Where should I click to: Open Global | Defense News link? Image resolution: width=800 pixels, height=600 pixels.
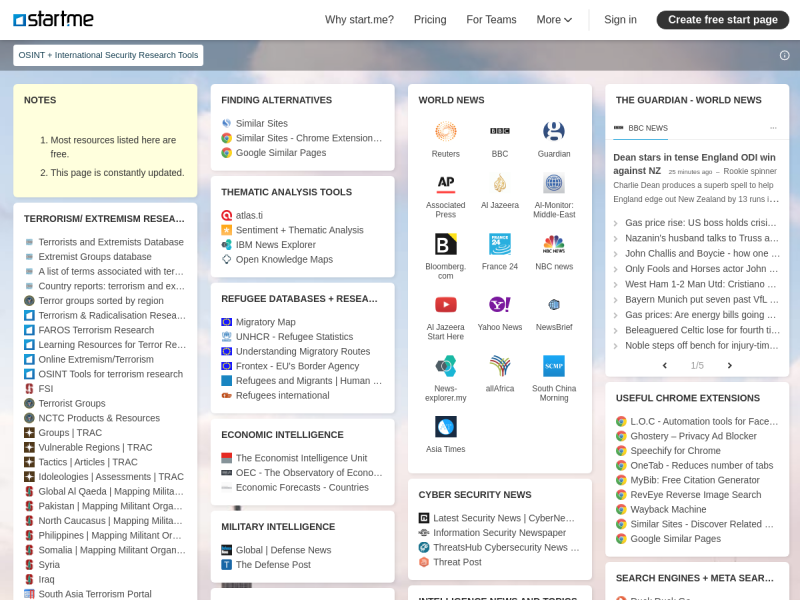(283, 550)
